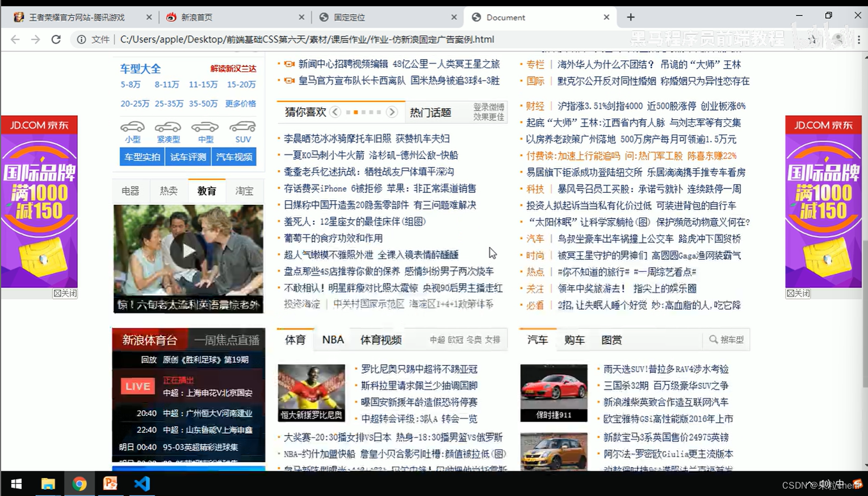Open the 解读新汉兰达 link
The image size is (868, 496).
point(233,68)
